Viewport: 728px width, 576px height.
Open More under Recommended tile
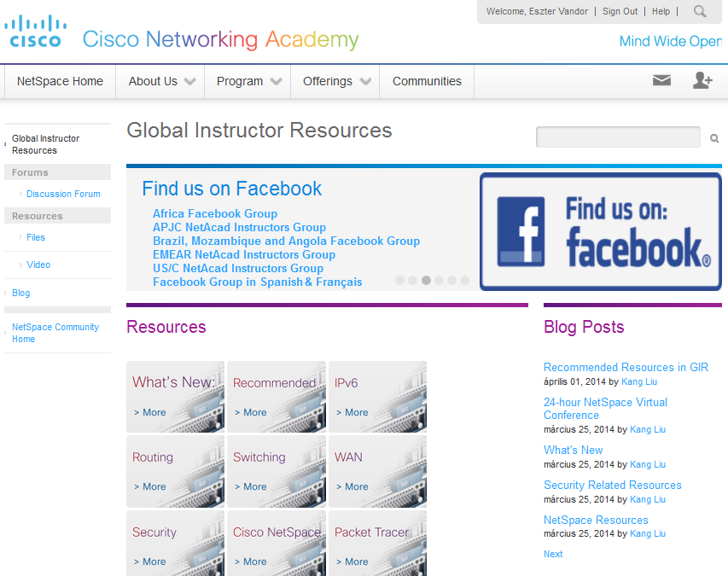(x=251, y=413)
